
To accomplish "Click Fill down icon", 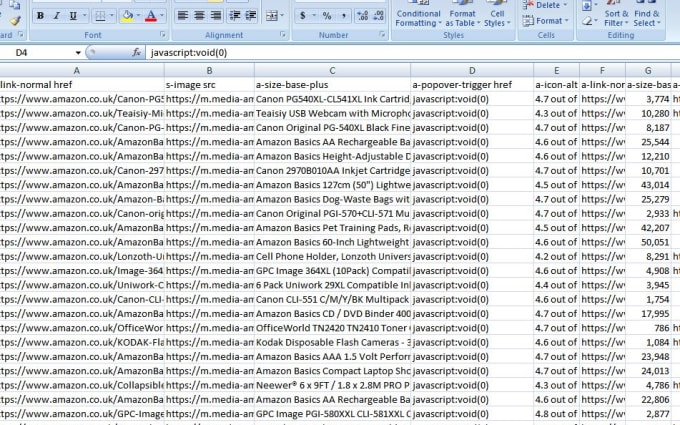I will click(x=586, y=5).
